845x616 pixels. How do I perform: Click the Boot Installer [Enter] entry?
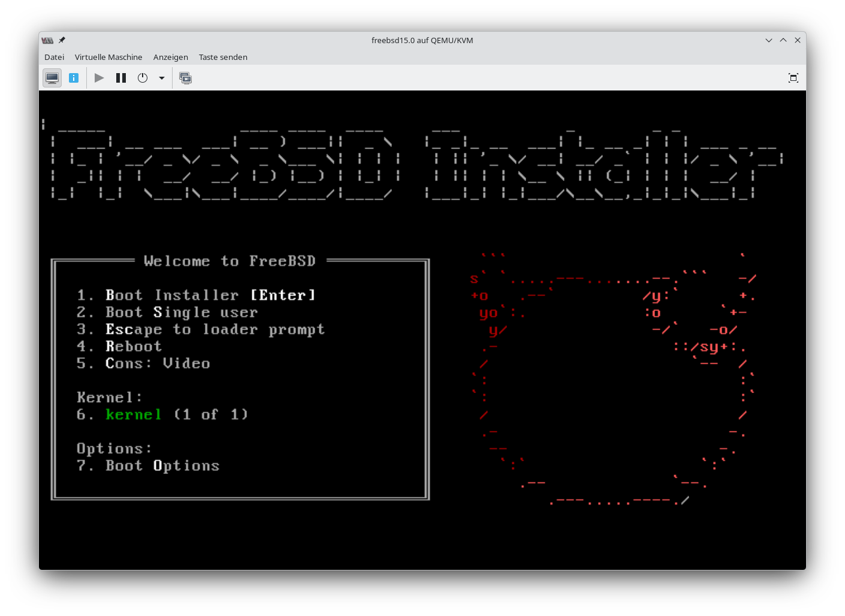pyautogui.click(x=195, y=295)
